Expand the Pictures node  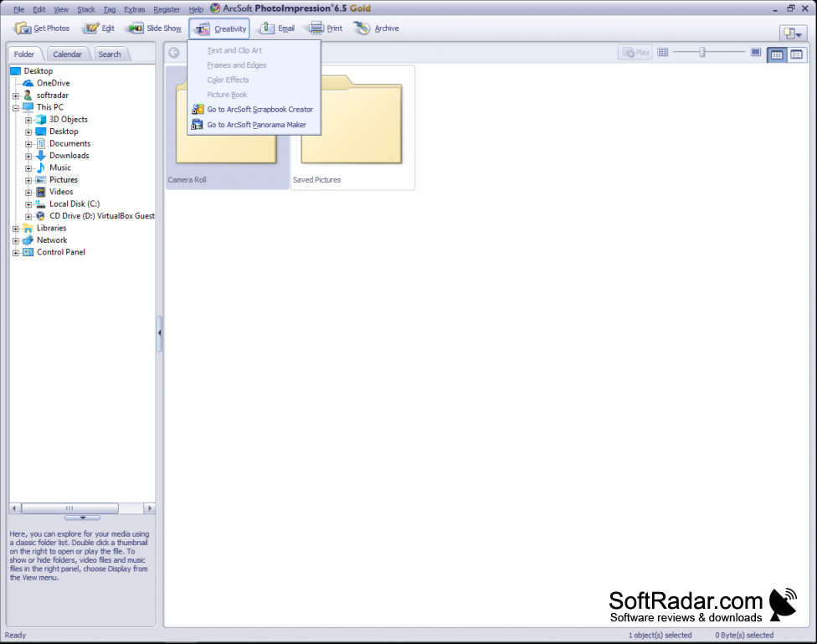[x=28, y=180]
